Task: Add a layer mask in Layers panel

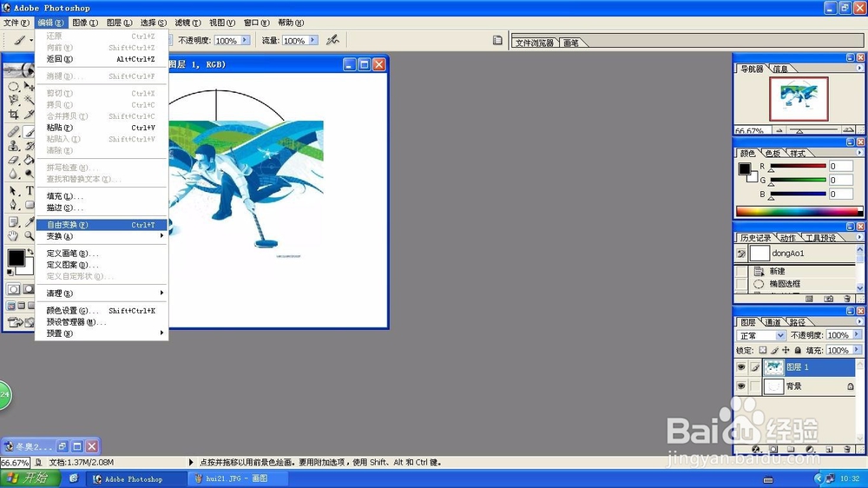Action: tap(773, 449)
